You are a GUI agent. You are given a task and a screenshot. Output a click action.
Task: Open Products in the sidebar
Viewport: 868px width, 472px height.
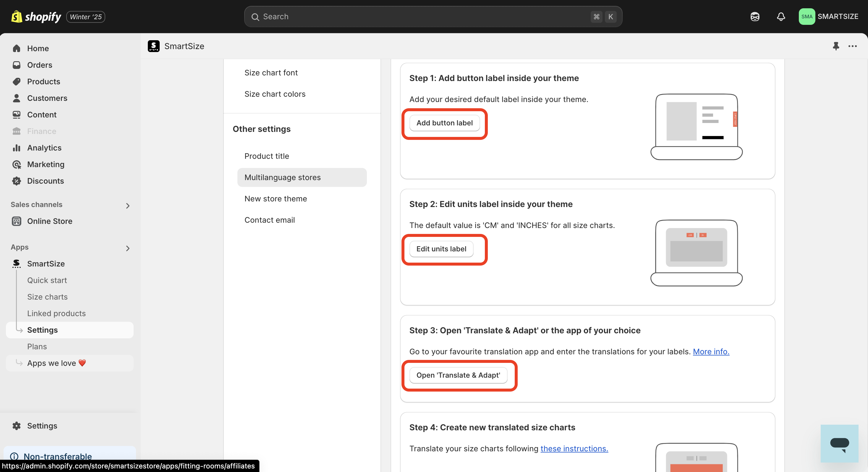tap(43, 81)
